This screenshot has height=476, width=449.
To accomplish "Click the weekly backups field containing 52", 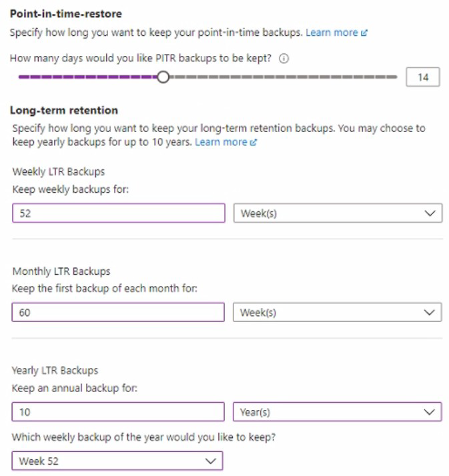I will click(118, 213).
